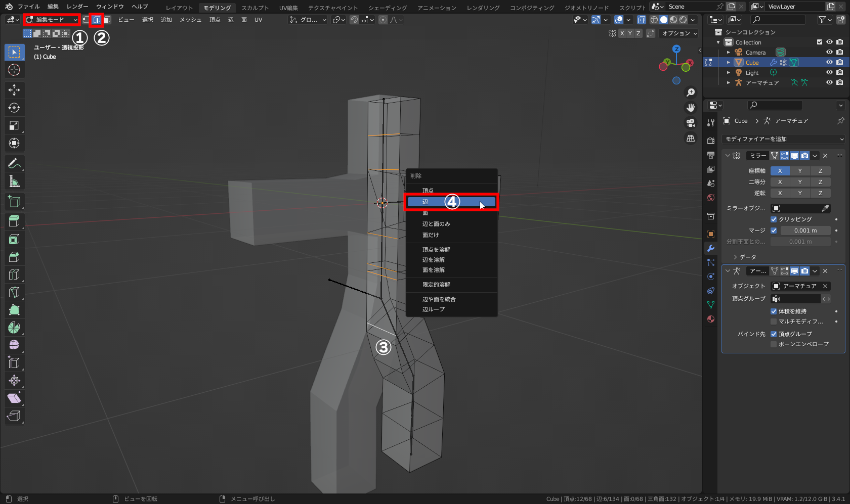Select the 3D Cursor tool
The image size is (850, 504).
click(x=14, y=70)
